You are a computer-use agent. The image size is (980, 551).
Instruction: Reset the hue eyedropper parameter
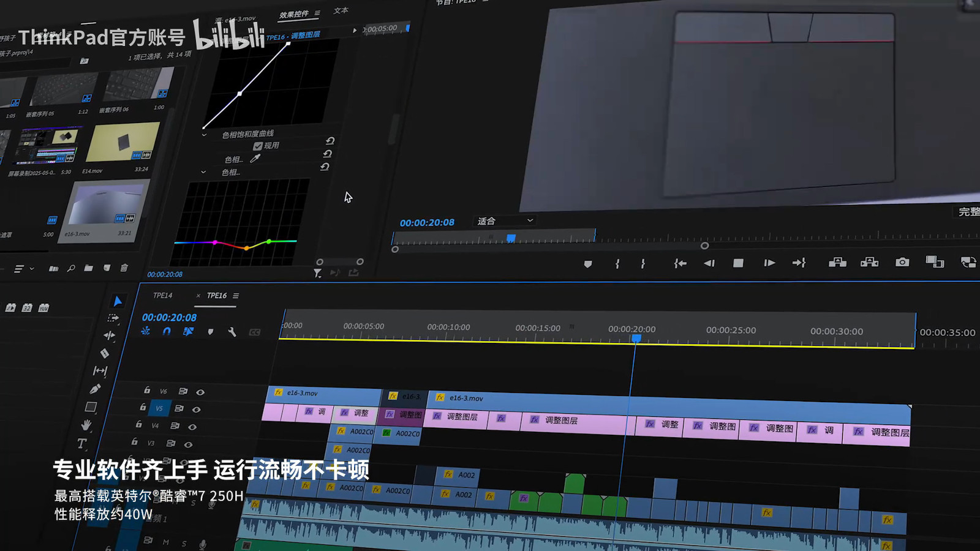click(x=327, y=154)
